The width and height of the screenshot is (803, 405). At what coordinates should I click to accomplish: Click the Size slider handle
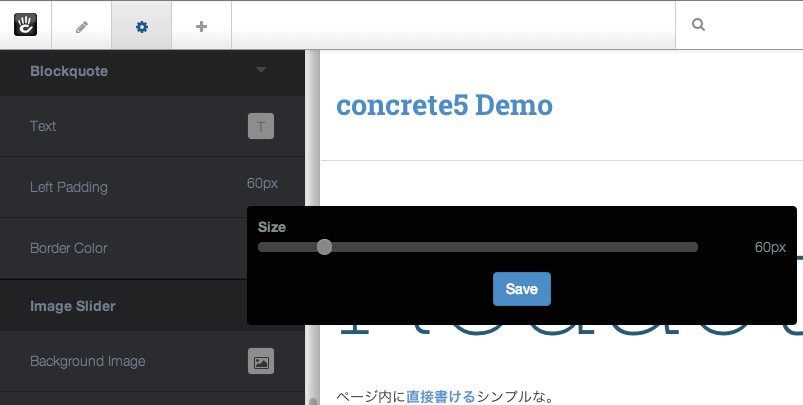click(x=324, y=247)
